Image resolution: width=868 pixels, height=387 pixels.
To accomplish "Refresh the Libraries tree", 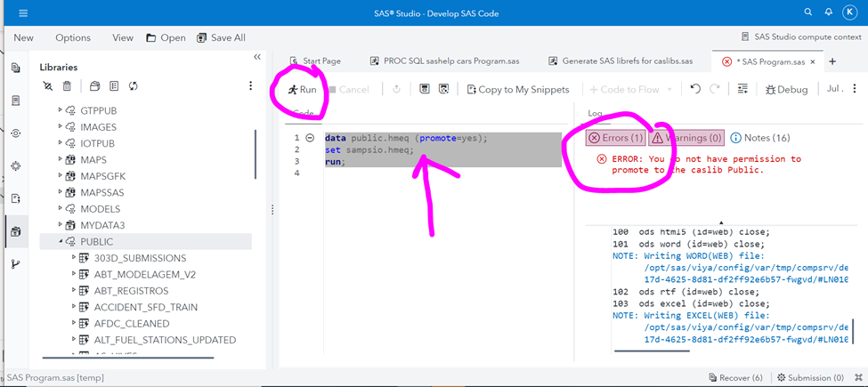I will coord(133,85).
